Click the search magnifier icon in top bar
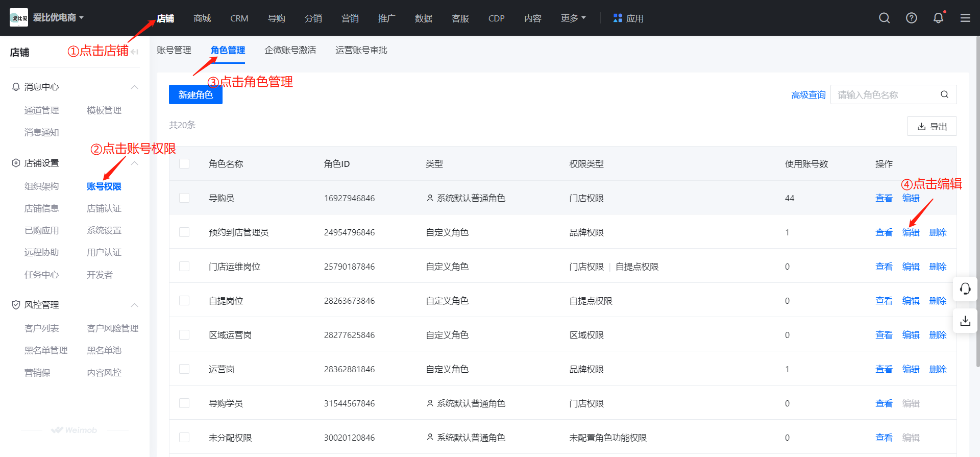 885,18
